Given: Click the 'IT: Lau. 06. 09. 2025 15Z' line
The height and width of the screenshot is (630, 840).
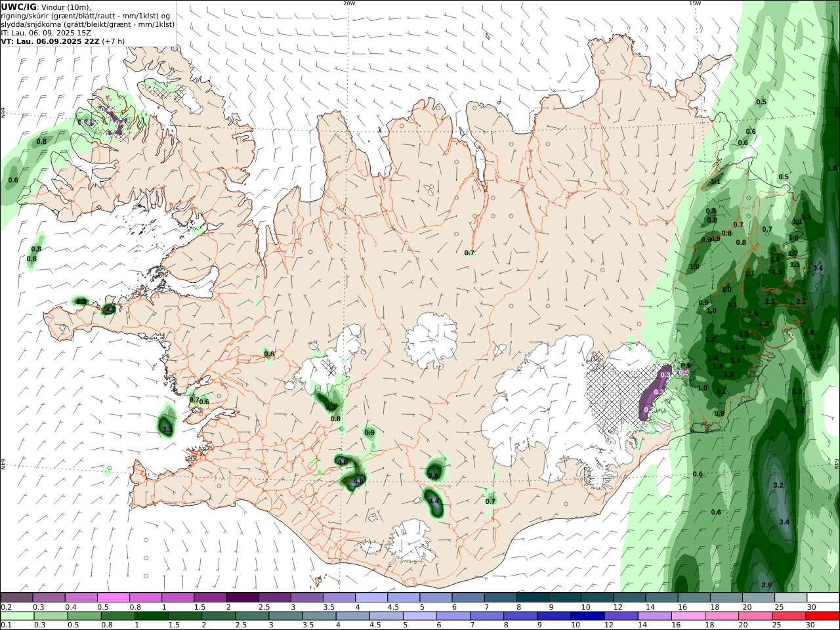Looking at the screenshot, I should [x=46, y=32].
